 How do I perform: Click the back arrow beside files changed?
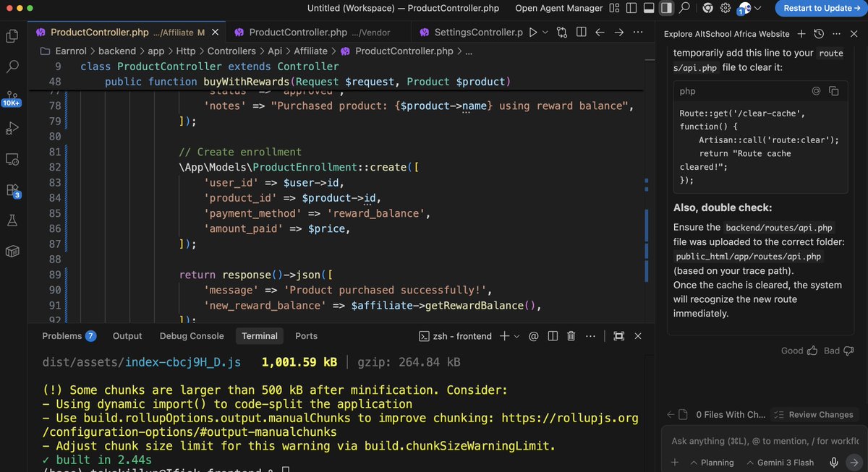pyautogui.click(x=671, y=415)
